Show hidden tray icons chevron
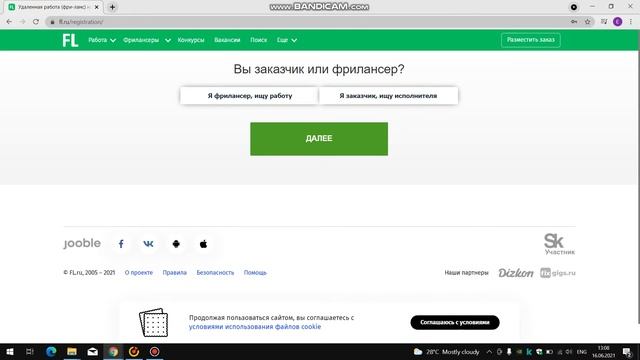 pyautogui.click(x=489, y=352)
